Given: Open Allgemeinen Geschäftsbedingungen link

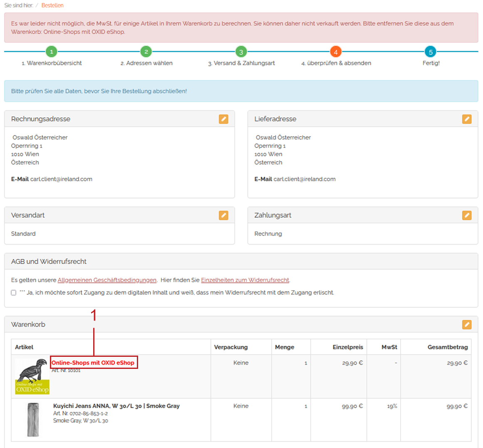Looking at the screenshot, I should [107, 280].
